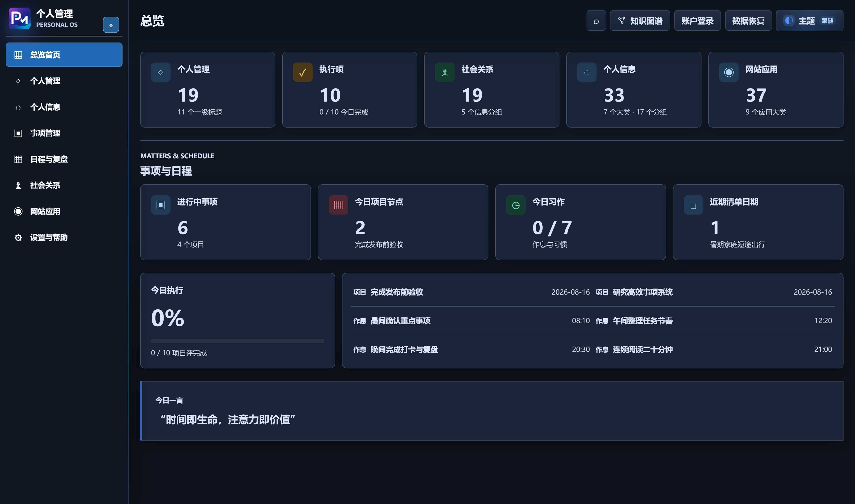Click the 0% value in 今日执行
Viewport: 855px width, 504px height.
[168, 318]
